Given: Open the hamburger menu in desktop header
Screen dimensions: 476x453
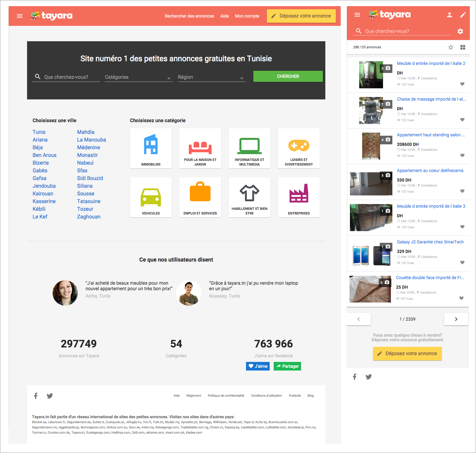Looking at the screenshot, I should [x=20, y=16].
